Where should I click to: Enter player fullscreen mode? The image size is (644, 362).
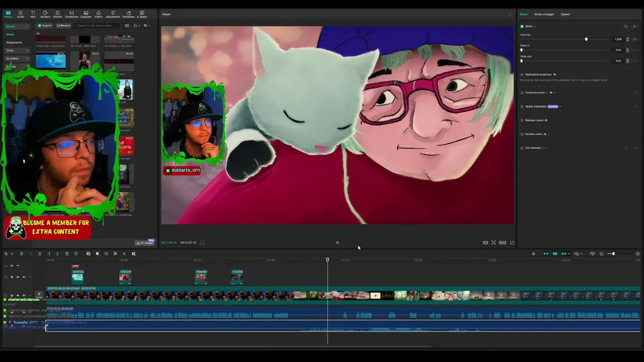pos(512,242)
